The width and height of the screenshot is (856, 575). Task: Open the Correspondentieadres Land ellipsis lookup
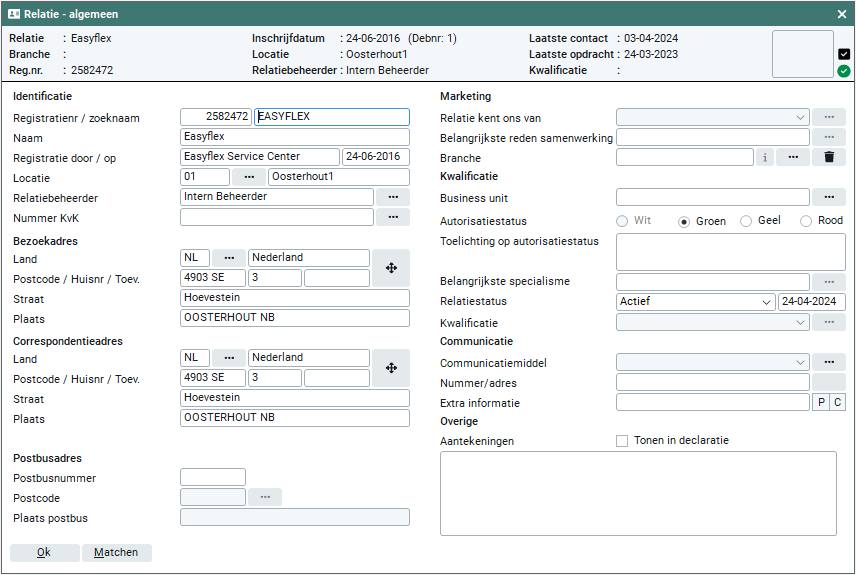229,358
